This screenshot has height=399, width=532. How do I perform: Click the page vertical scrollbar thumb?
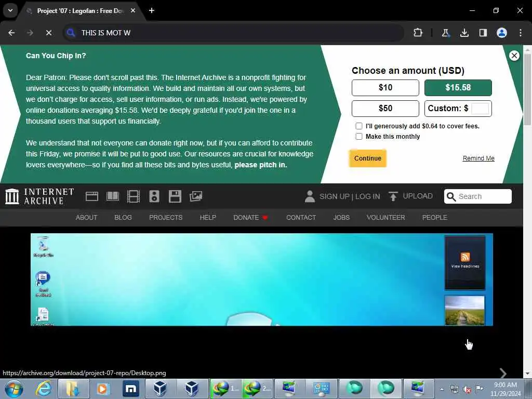click(527, 89)
